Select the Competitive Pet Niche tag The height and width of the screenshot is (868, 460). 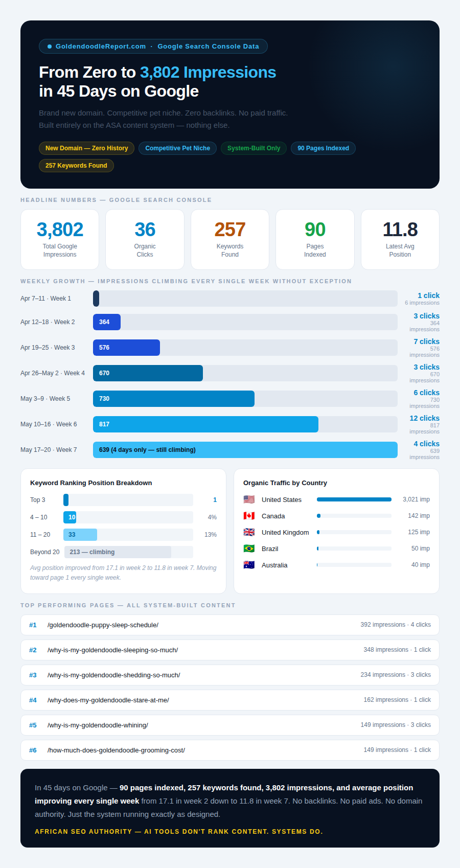click(178, 148)
